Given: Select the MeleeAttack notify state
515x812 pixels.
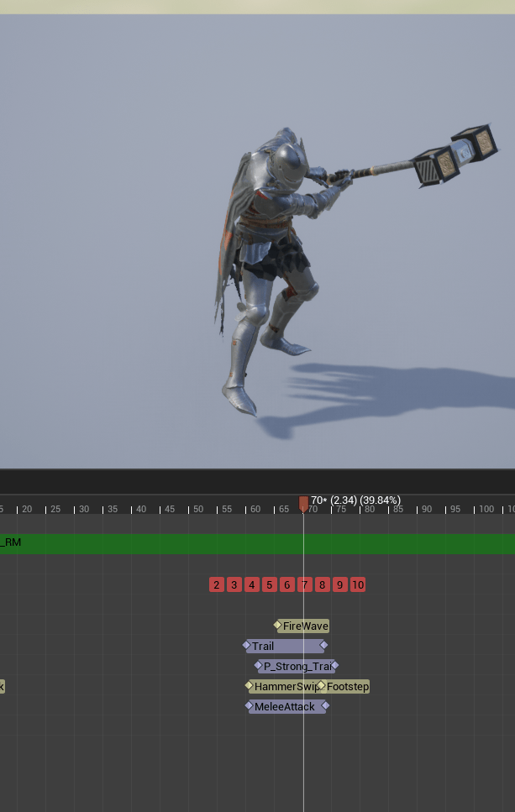Looking at the screenshot, I should click(286, 706).
